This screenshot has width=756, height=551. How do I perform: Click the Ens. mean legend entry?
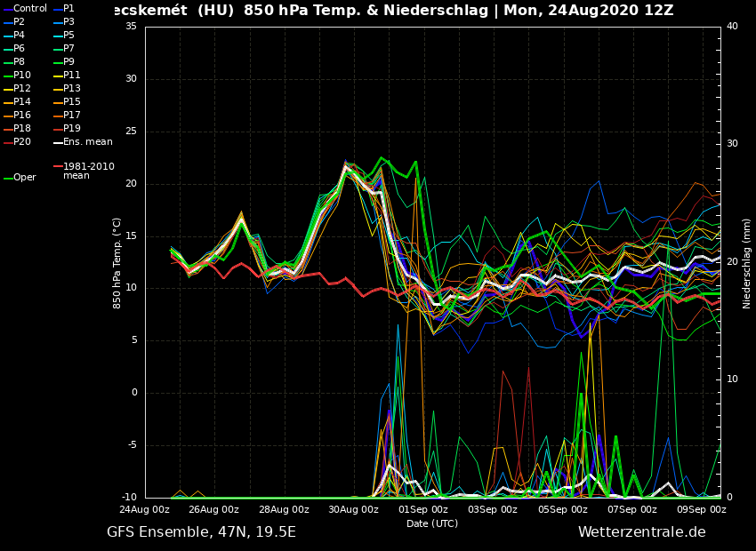[x=88, y=142]
